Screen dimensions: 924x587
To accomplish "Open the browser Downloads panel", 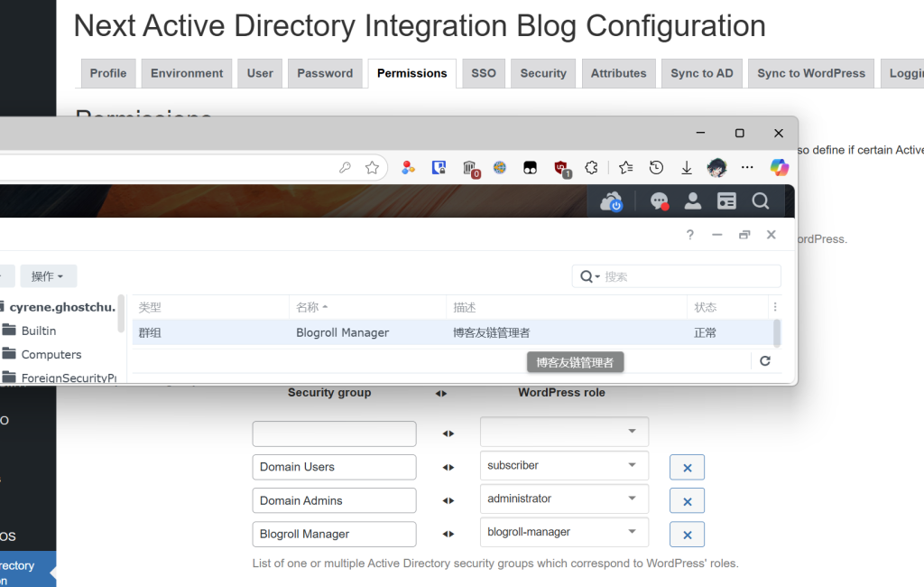I will coord(687,168).
